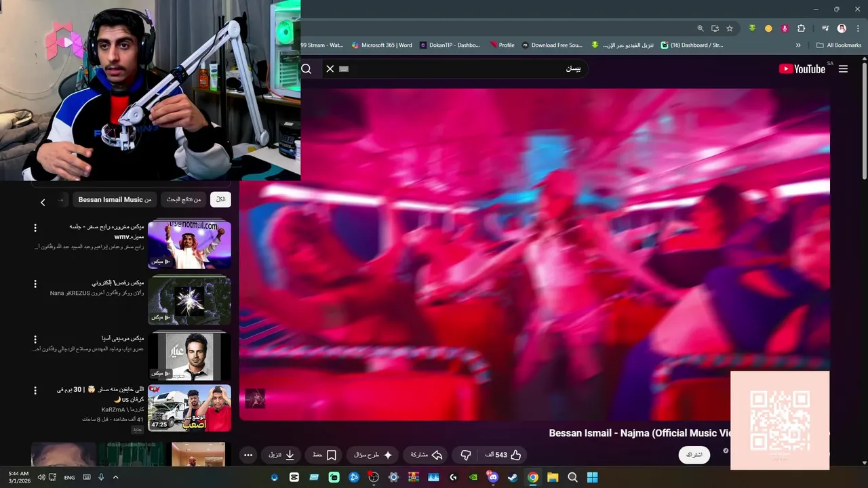Subscribe with the اشتراك button
Image resolution: width=868 pixels, height=488 pixels.
pyautogui.click(x=694, y=455)
